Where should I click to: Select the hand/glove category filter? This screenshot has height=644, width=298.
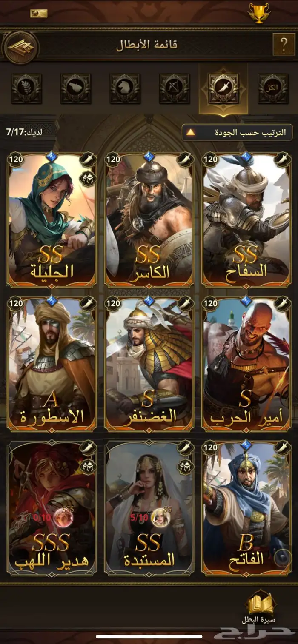(76, 88)
